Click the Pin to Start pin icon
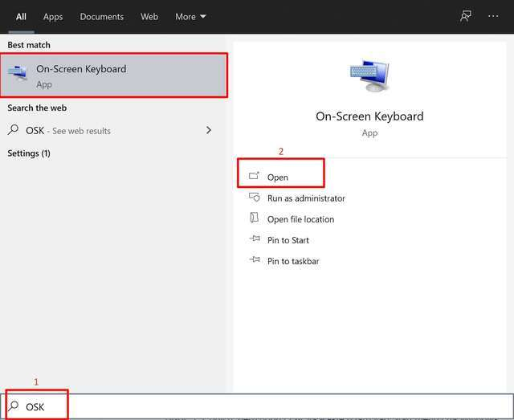The image size is (514, 420). [x=255, y=239]
